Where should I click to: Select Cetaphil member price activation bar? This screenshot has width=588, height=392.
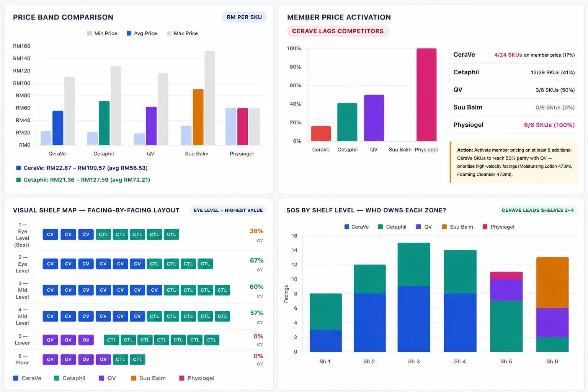[x=347, y=122]
